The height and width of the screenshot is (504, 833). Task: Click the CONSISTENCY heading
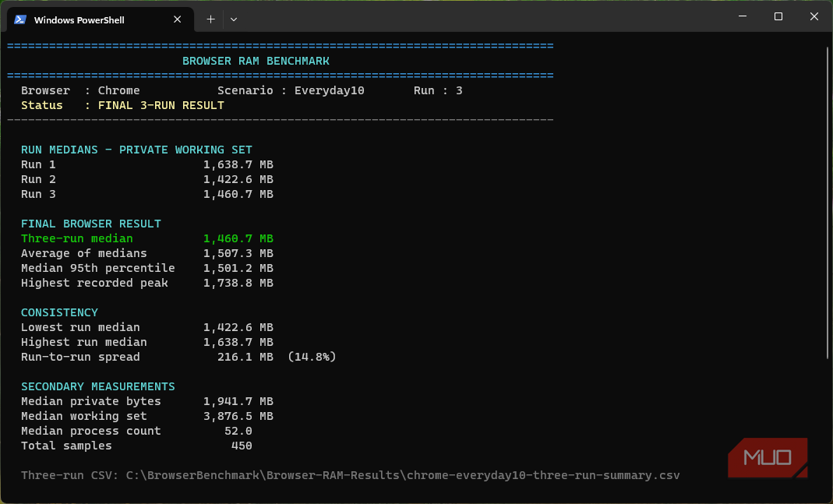[x=59, y=312]
